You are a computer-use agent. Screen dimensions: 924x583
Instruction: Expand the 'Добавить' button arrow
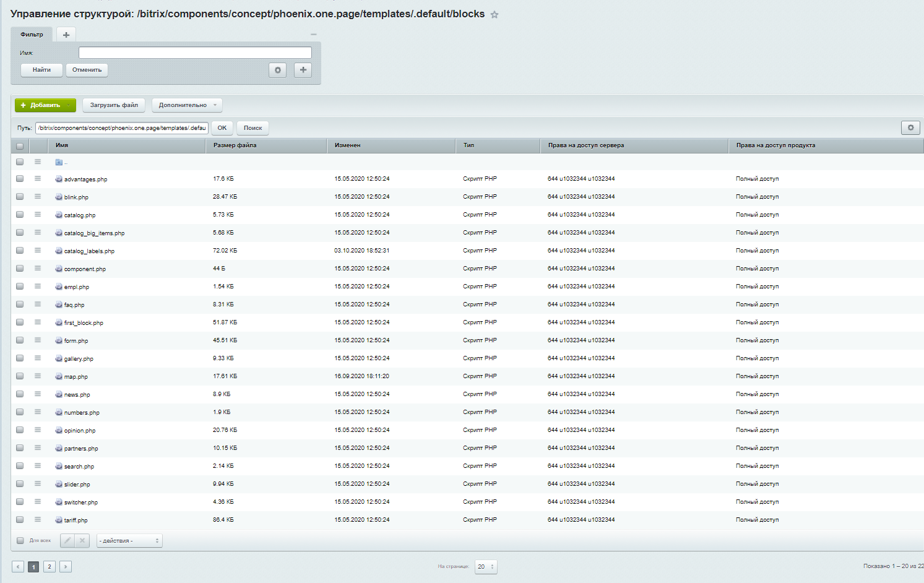pos(69,105)
